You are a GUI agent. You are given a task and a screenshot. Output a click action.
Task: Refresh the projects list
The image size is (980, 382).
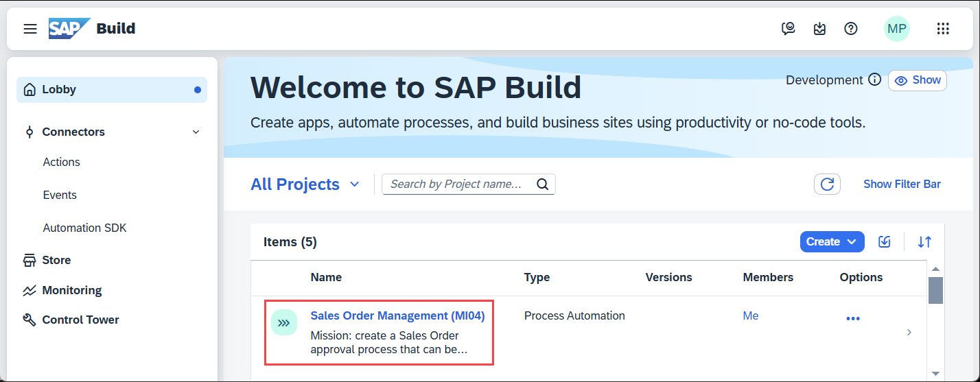pos(827,184)
